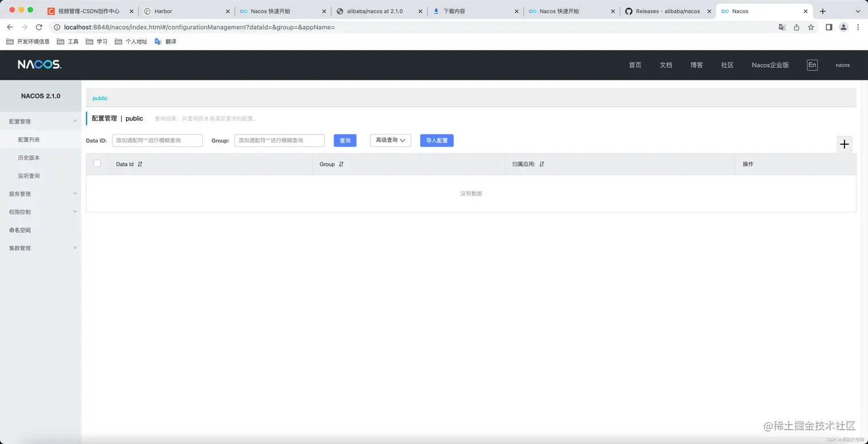Click the browser back arrow

tap(10, 27)
